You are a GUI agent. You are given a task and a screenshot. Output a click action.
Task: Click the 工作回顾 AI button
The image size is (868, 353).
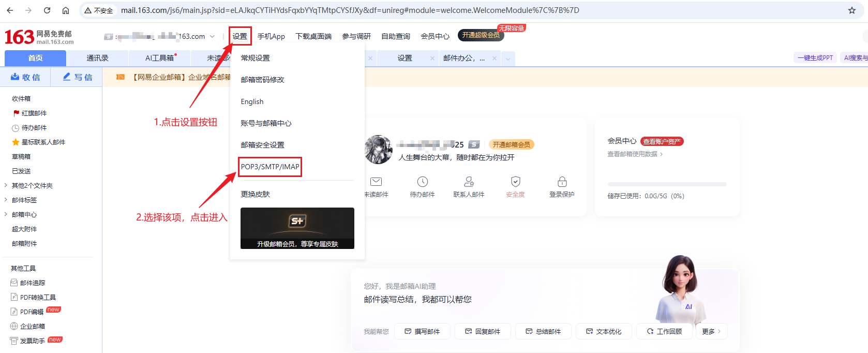pyautogui.click(x=665, y=331)
